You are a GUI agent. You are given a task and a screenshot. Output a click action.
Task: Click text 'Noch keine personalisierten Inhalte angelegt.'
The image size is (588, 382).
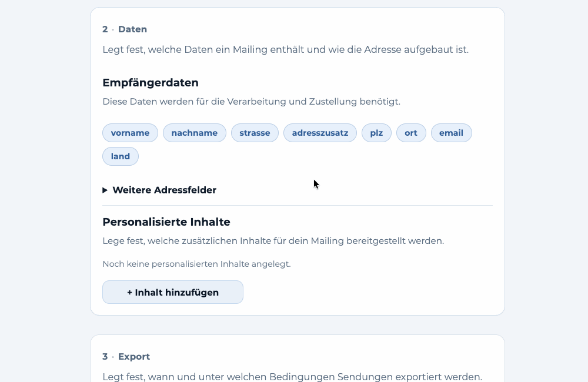tap(196, 264)
